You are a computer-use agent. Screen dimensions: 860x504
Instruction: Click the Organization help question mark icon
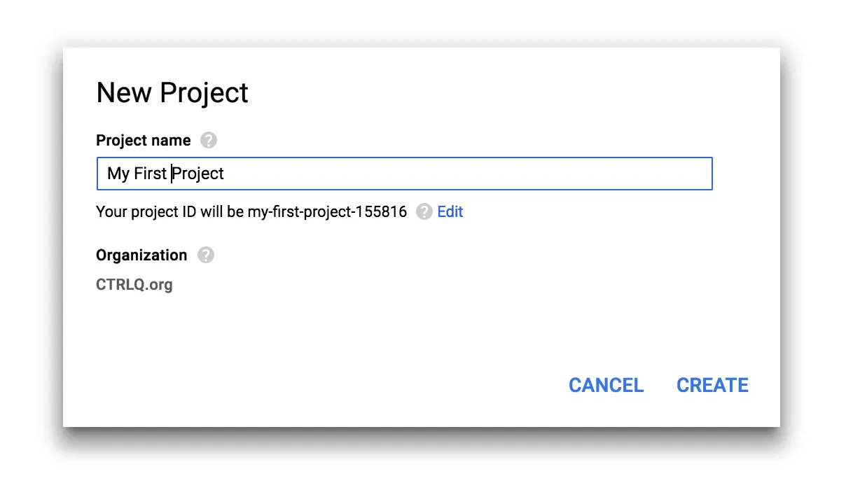point(205,255)
